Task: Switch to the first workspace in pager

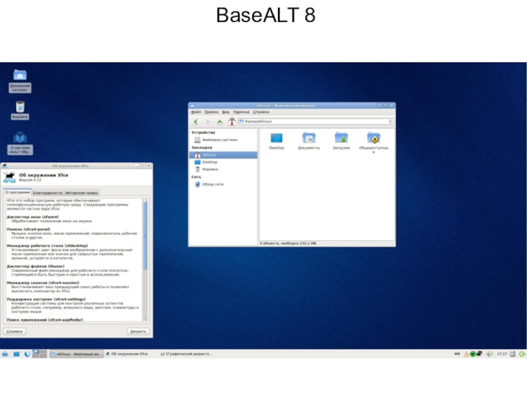Action: 36,354
